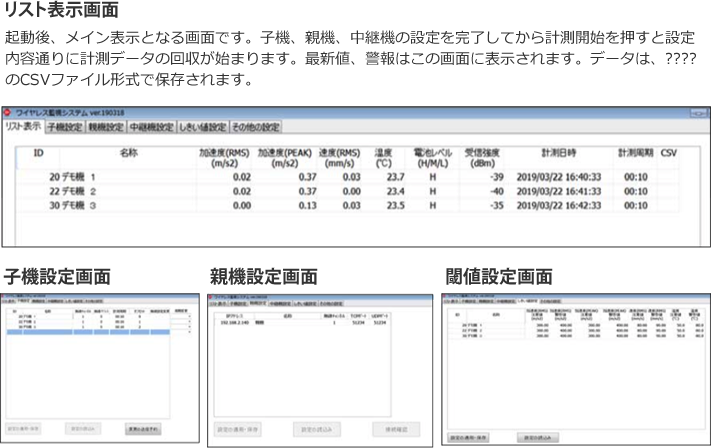Select the row named デモ機 1
Image resolution: width=711 pixels, height=448 pixels.
[348, 177]
